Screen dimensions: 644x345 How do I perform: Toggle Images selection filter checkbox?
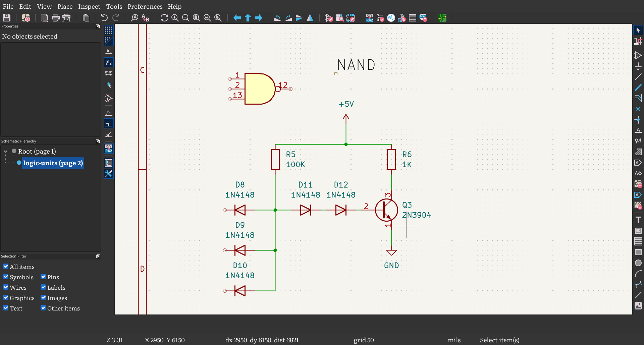coord(43,298)
